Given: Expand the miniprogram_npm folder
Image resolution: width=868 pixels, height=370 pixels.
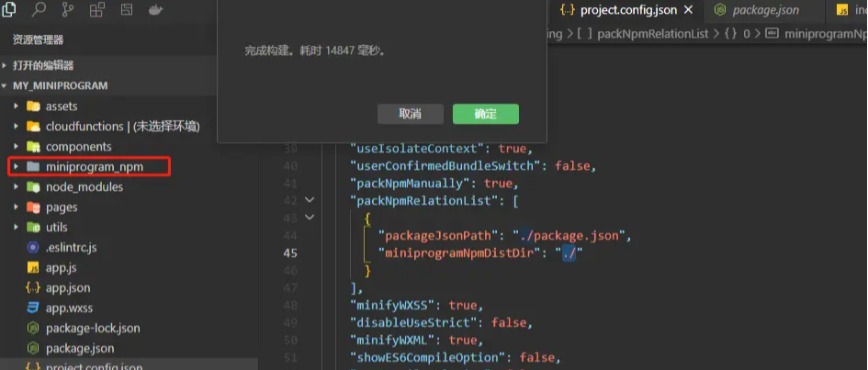Looking at the screenshot, I should tap(95, 166).
